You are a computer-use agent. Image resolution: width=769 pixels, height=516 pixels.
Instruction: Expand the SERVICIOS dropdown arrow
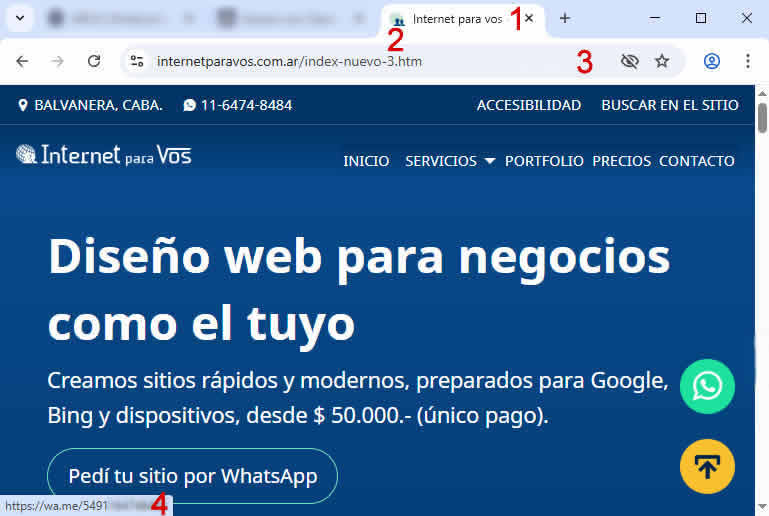click(489, 161)
